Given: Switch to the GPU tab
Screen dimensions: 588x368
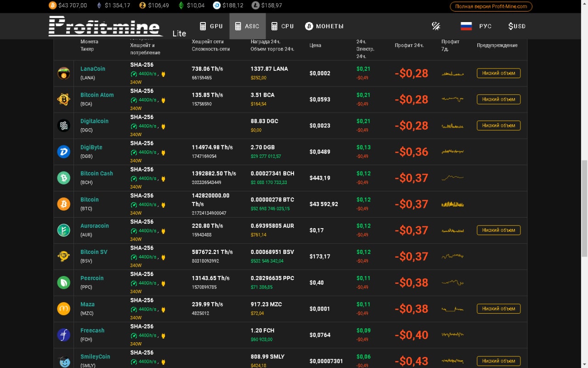Looking at the screenshot, I should (211, 26).
